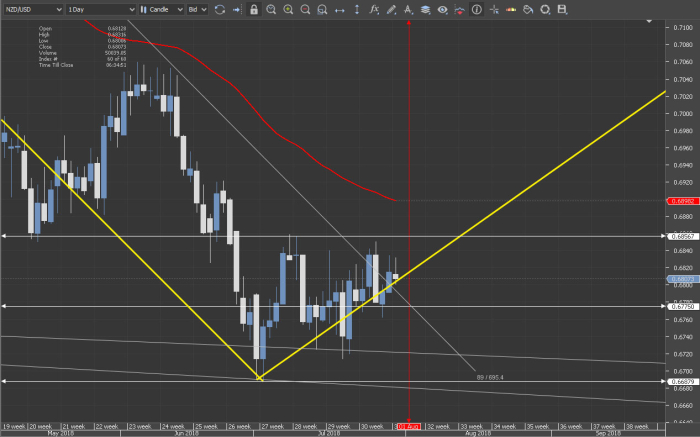Screen dimensions: 700x437
Task: Click the crosshair cursor icon
Action: click(x=493, y=9)
